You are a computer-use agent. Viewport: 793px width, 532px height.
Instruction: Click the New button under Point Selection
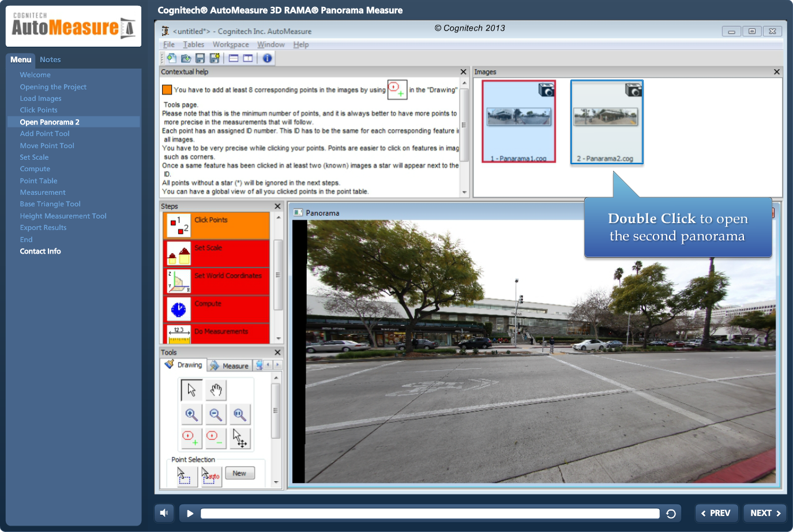coord(240,473)
